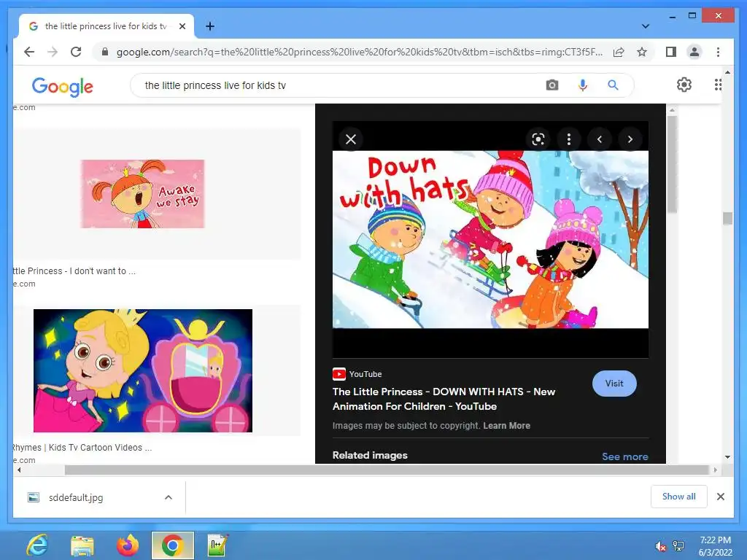Search by image with camera icon

(552, 85)
